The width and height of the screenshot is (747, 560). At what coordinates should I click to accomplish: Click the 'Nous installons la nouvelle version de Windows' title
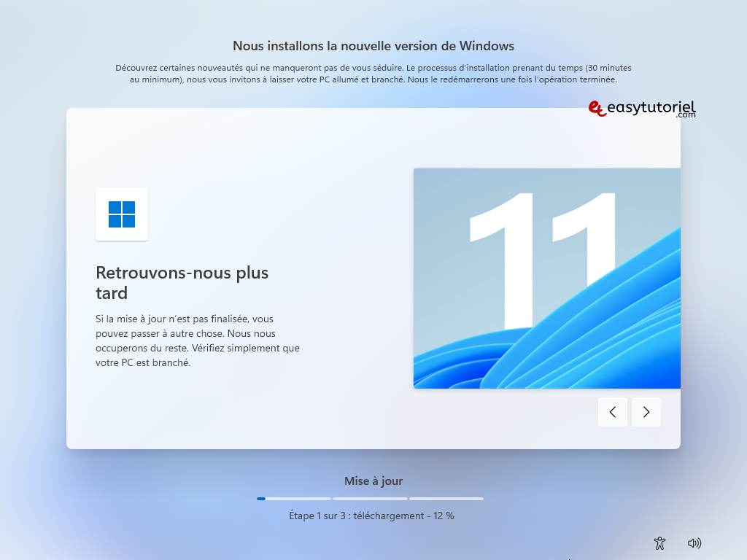373,46
